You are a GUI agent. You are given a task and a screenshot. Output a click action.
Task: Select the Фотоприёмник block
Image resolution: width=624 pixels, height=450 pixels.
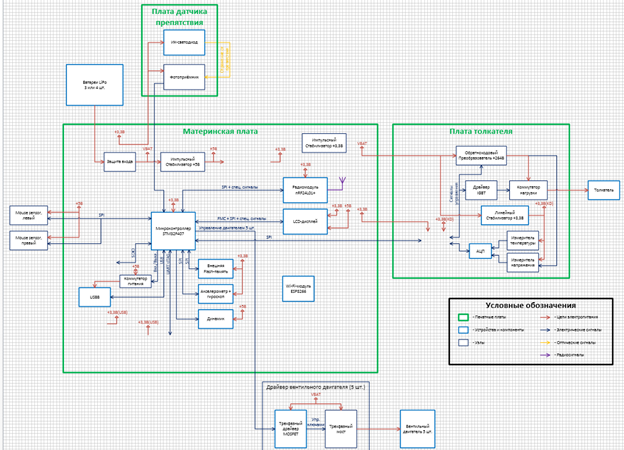(x=183, y=74)
